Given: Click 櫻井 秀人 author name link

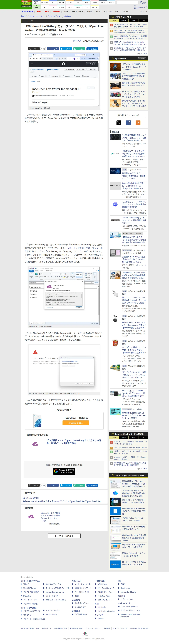Looking at the screenshot, I should click(x=77, y=41).
